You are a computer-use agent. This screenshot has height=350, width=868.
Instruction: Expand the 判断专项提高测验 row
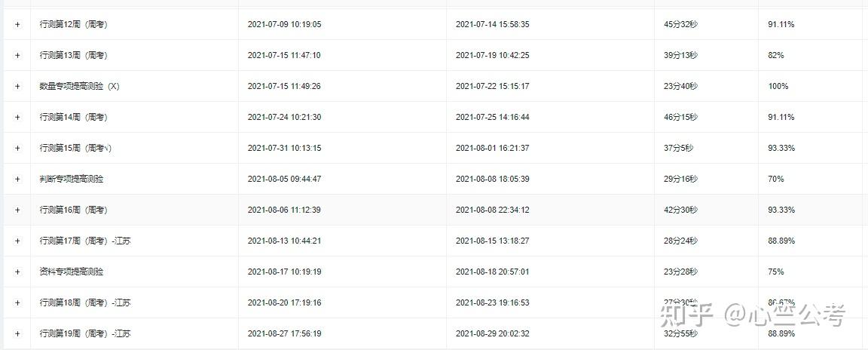17,180
